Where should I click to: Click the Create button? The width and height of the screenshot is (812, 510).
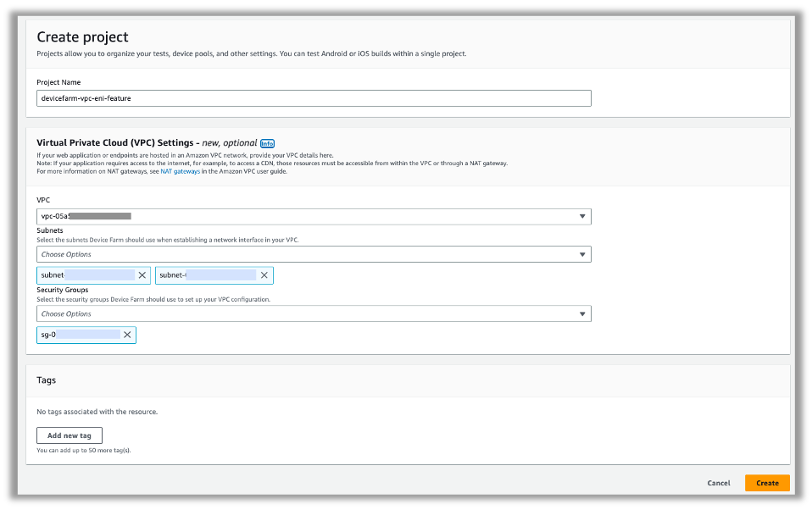point(766,483)
